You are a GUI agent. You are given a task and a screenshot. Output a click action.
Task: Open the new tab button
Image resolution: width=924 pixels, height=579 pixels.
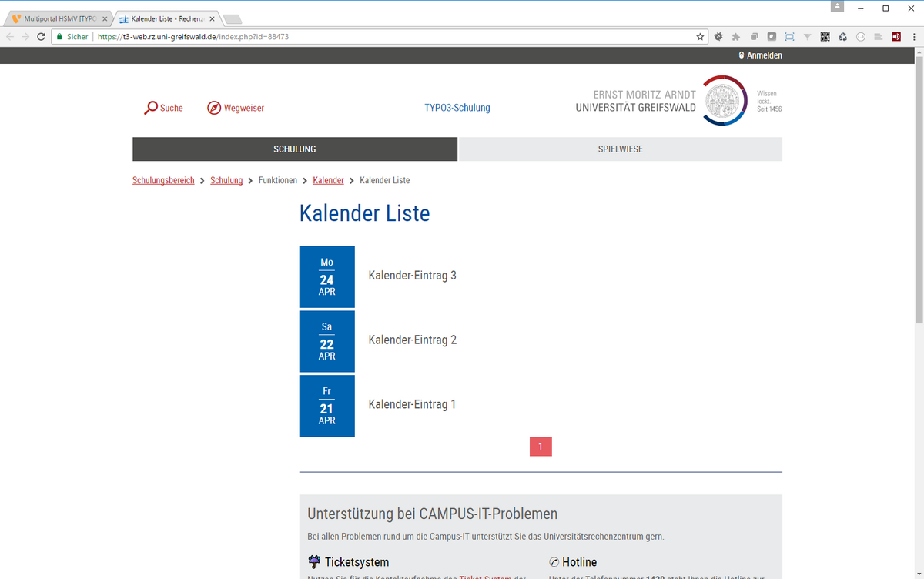pyautogui.click(x=233, y=19)
